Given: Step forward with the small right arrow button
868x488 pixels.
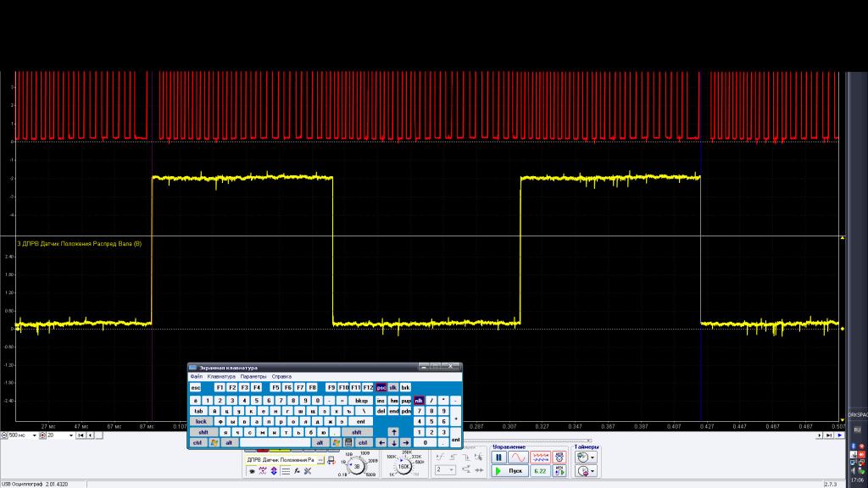Looking at the screenshot, I should 820,435.
